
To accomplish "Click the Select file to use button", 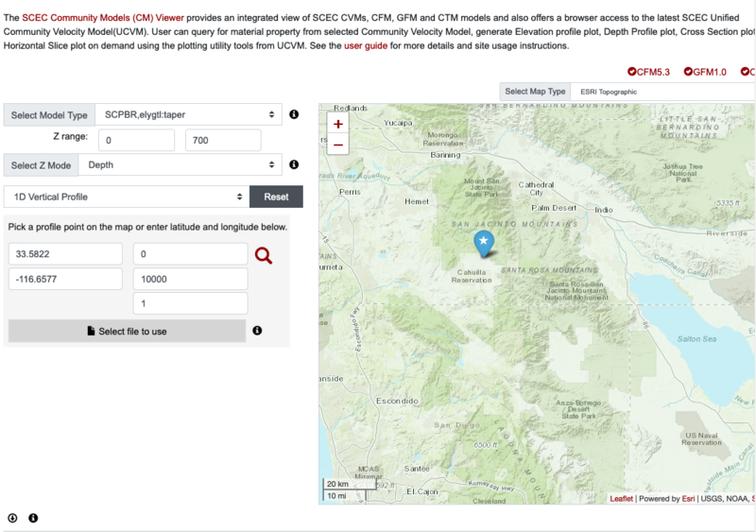I will click(x=127, y=332).
